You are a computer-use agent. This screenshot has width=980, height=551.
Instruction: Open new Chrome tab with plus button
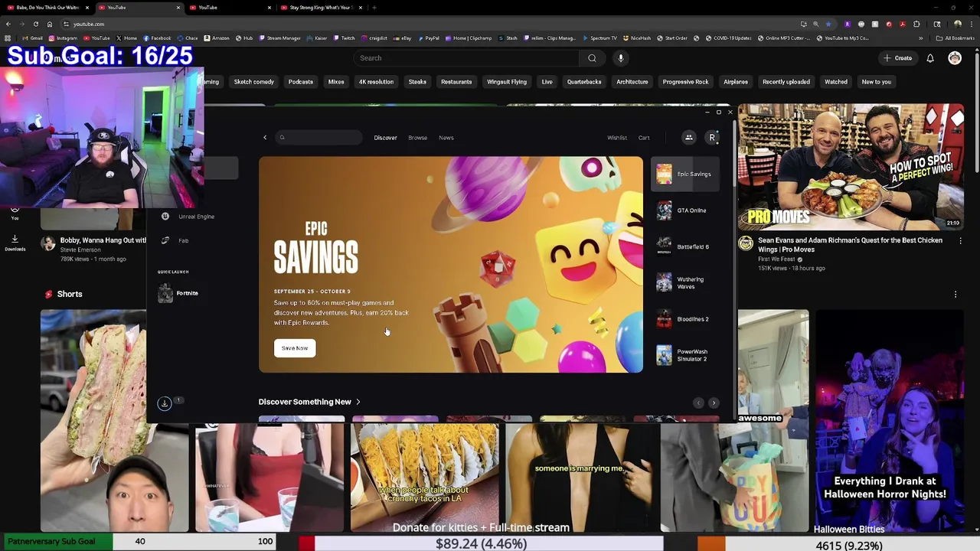(x=374, y=8)
